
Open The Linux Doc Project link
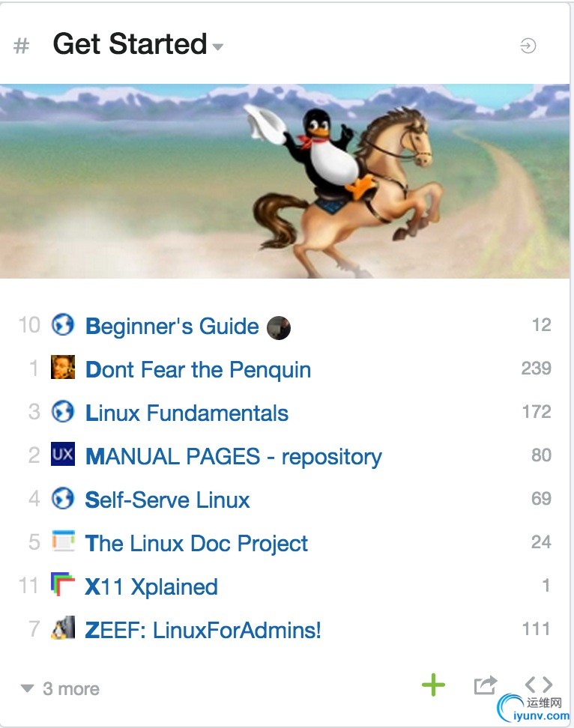pyautogui.click(x=196, y=544)
